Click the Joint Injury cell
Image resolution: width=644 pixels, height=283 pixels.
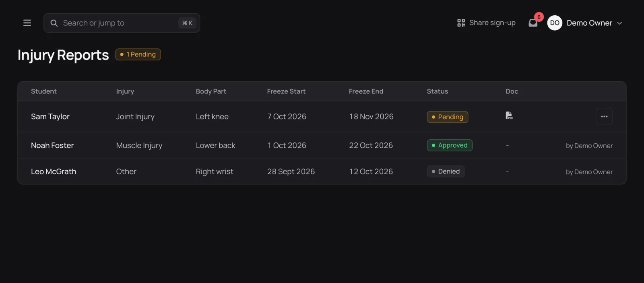[x=135, y=117]
